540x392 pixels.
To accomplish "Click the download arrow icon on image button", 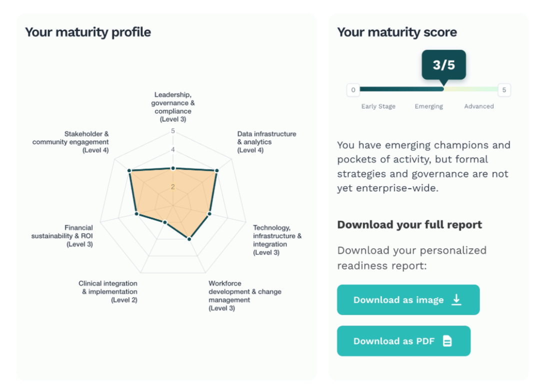I will 456,300.
